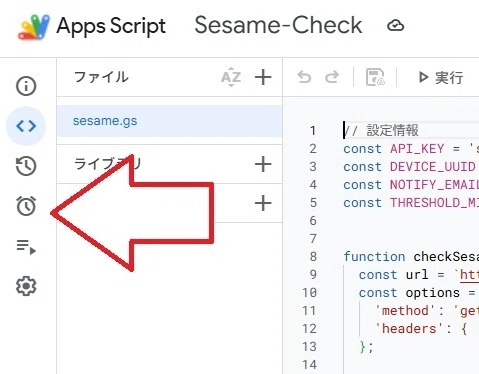This screenshot has height=374, width=479.
Task: Open the Triggers alarm clock icon
Action: click(26, 206)
